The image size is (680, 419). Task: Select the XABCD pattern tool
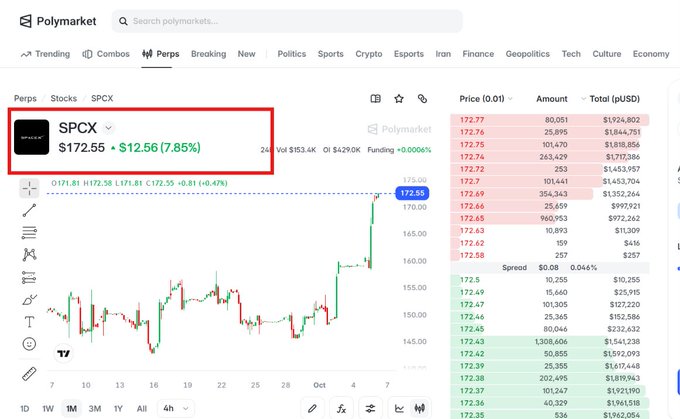tap(29, 255)
